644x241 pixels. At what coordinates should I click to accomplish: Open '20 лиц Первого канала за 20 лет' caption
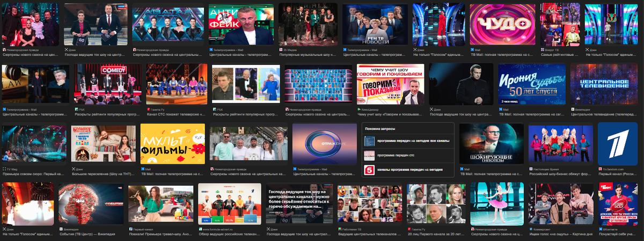pyautogui.click(x=436, y=233)
